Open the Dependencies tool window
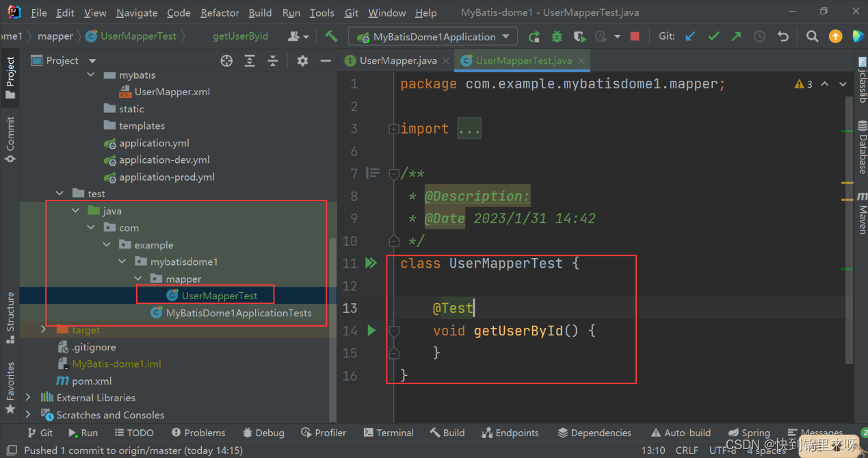Screen dimensions: 868x458 pyautogui.click(x=594, y=433)
